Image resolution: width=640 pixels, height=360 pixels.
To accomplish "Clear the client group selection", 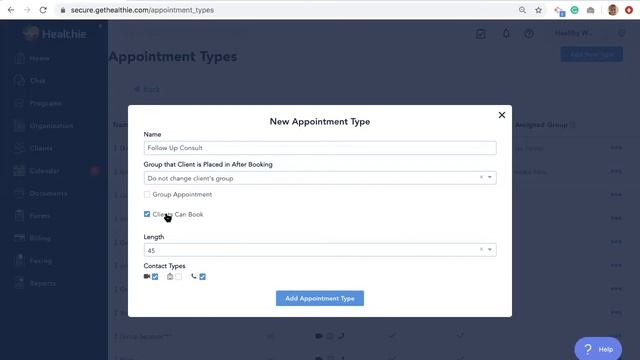I will click(x=481, y=178).
